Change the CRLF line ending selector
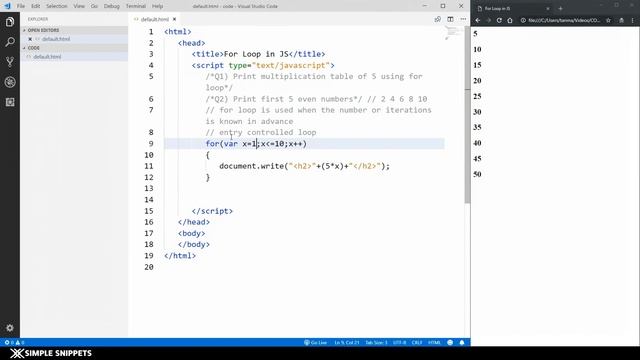The image size is (640, 360). coord(416,342)
